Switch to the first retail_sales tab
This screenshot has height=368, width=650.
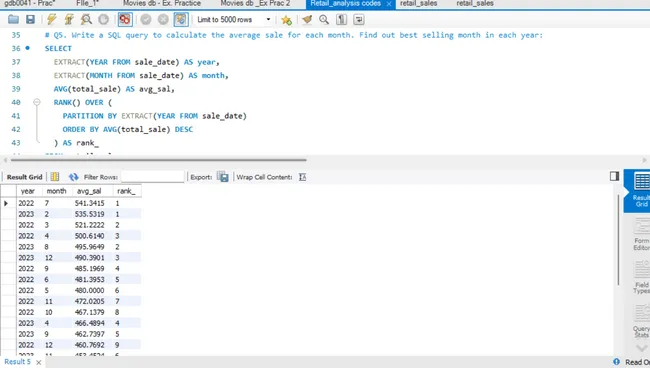click(418, 3)
